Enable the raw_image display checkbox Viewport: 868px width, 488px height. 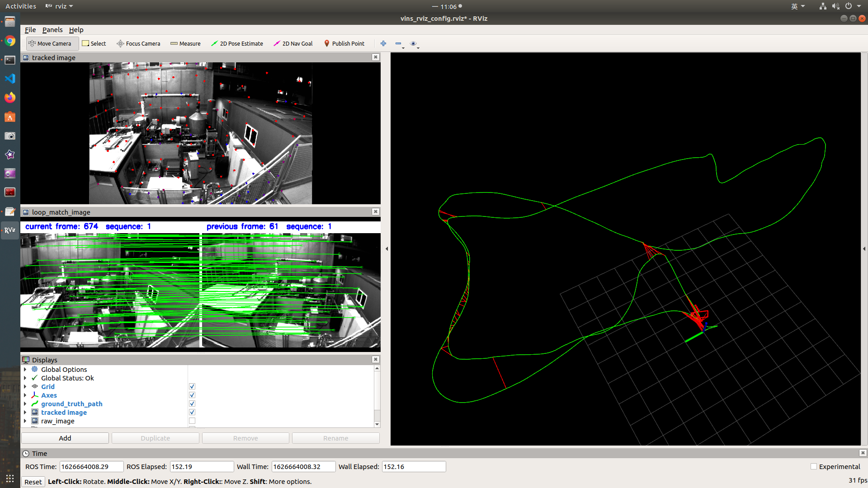(x=192, y=421)
